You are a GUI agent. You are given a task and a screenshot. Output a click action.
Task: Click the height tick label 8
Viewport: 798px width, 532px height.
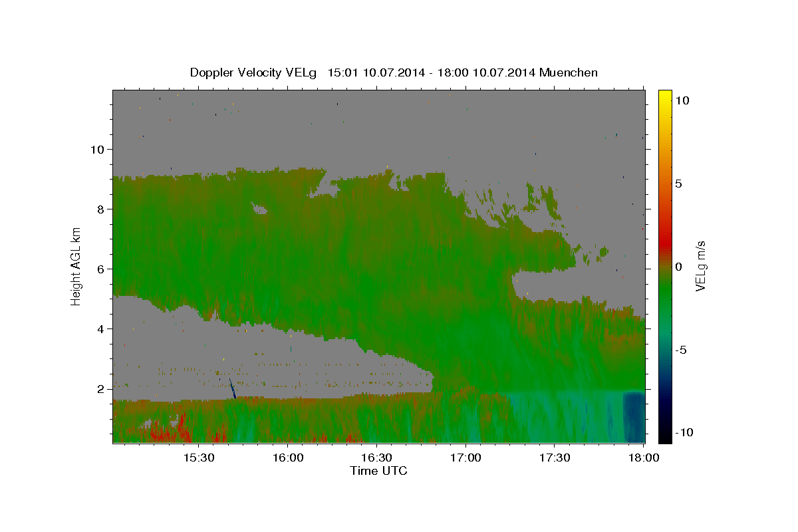(102, 209)
